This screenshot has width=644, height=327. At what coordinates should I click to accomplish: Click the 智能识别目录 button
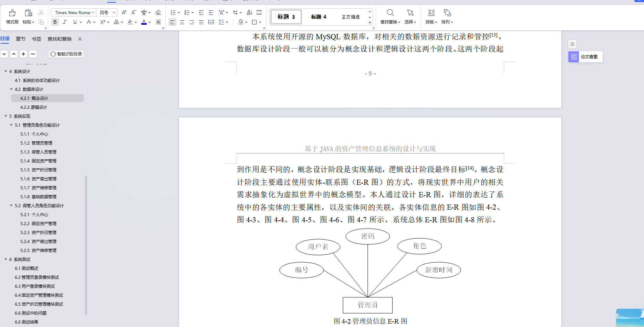[66, 54]
